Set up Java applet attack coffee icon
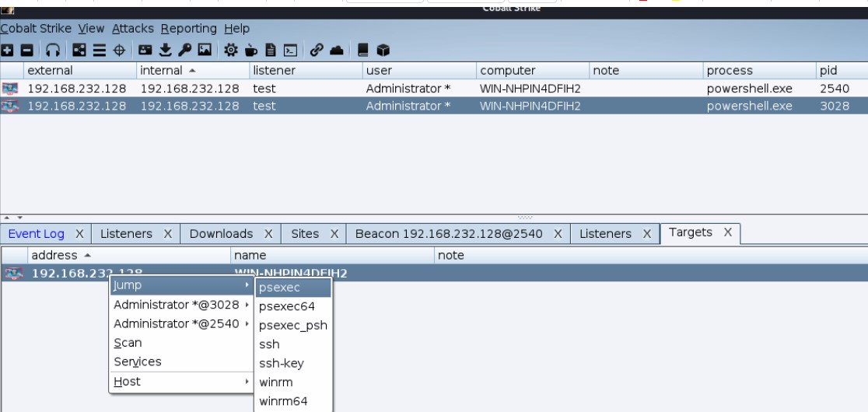 point(250,51)
